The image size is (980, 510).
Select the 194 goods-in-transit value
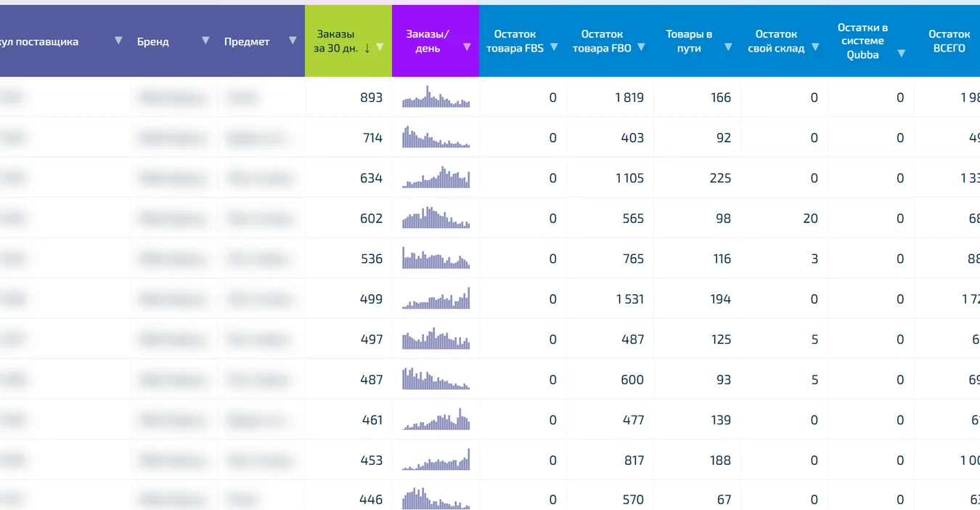point(720,299)
